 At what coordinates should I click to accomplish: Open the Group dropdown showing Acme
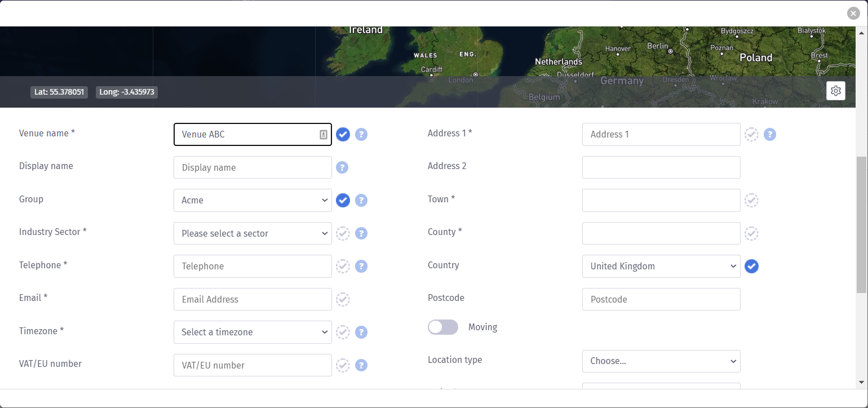tap(253, 200)
